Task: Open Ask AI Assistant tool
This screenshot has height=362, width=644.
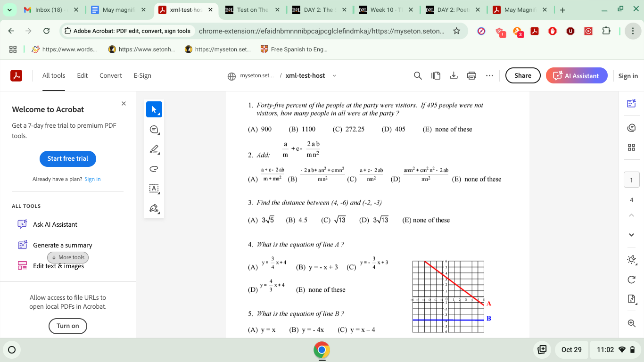Action: click(x=55, y=224)
